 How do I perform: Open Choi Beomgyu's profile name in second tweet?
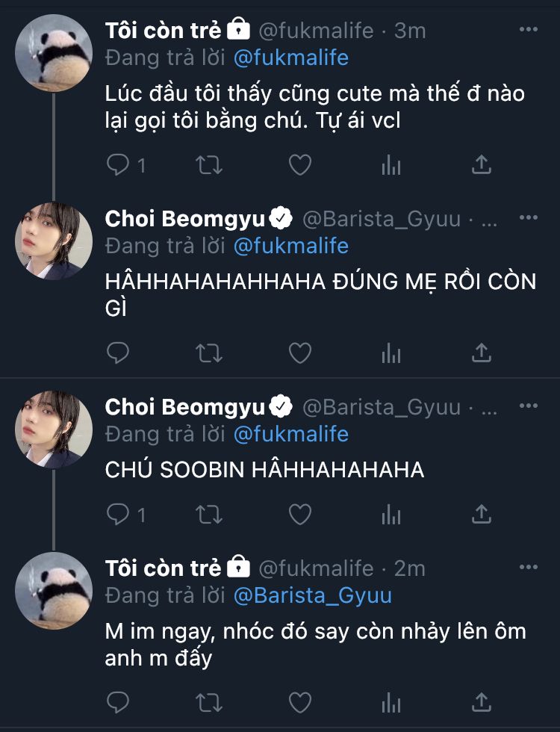pyautogui.click(x=185, y=219)
